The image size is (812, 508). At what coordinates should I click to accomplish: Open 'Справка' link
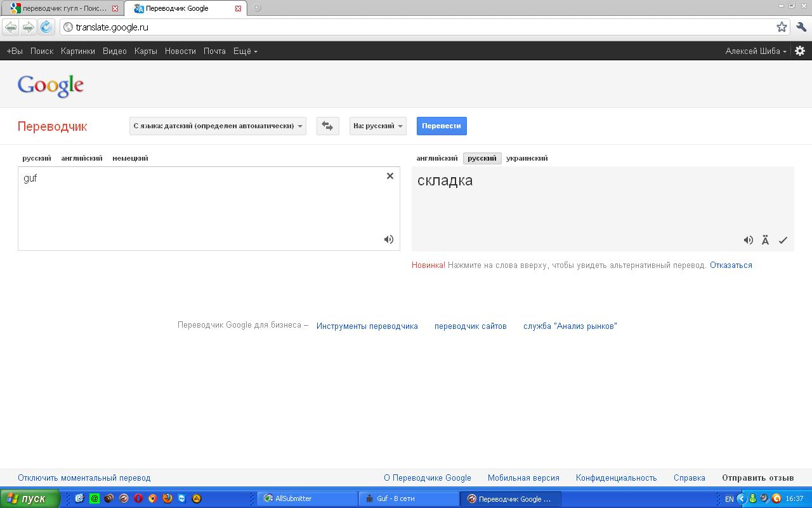click(x=690, y=478)
